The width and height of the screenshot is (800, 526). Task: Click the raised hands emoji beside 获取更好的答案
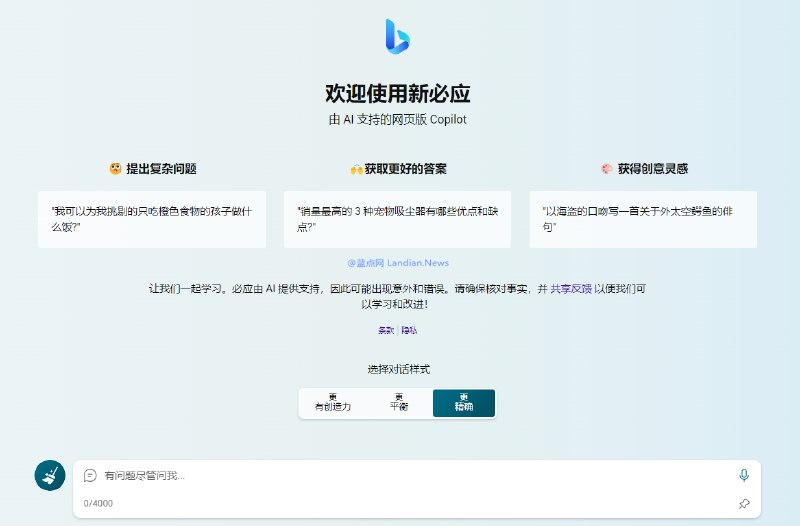point(356,169)
